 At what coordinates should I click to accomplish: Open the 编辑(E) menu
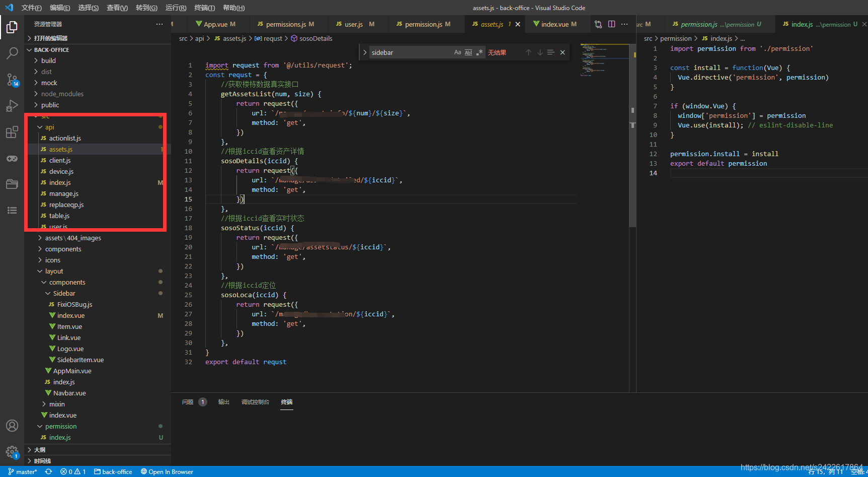60,8
